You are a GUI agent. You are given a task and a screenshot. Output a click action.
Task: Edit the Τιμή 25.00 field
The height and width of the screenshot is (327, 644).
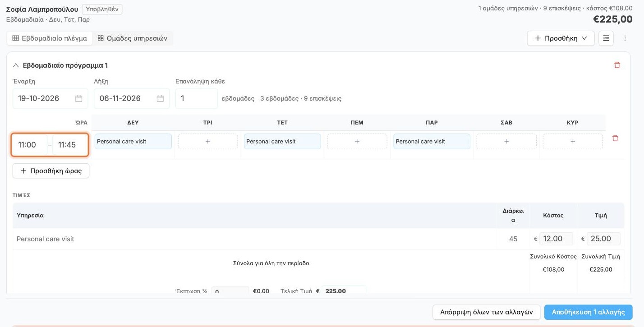click(603, 239)
